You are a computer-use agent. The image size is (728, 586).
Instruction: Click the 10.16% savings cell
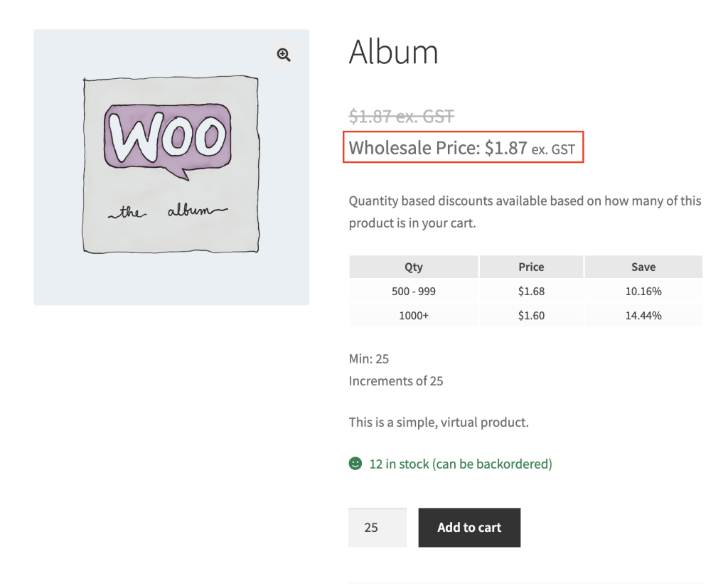pyautogui.click(x=643, y=292)
